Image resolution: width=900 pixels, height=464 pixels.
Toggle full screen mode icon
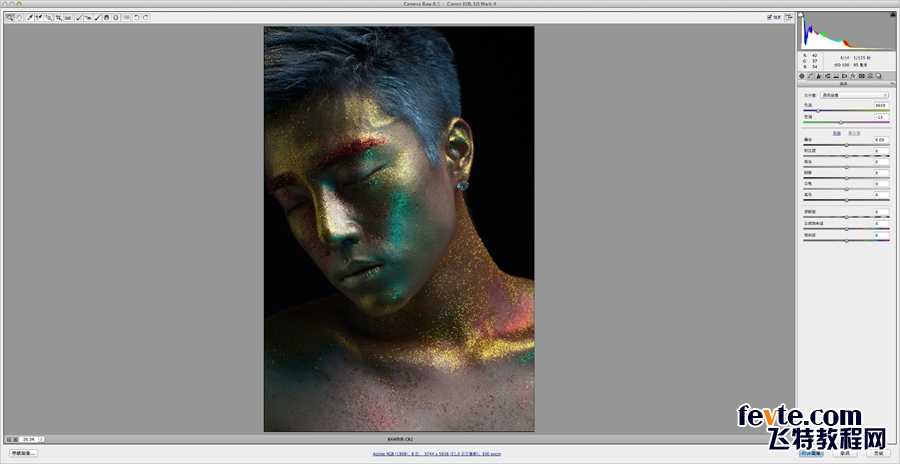(789, 17)
